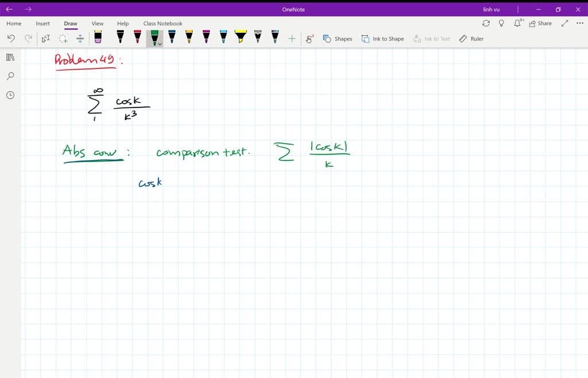Toggle the lightbulb Tell Me feature
Screen dimensions: 588x378
pos(502,23)
